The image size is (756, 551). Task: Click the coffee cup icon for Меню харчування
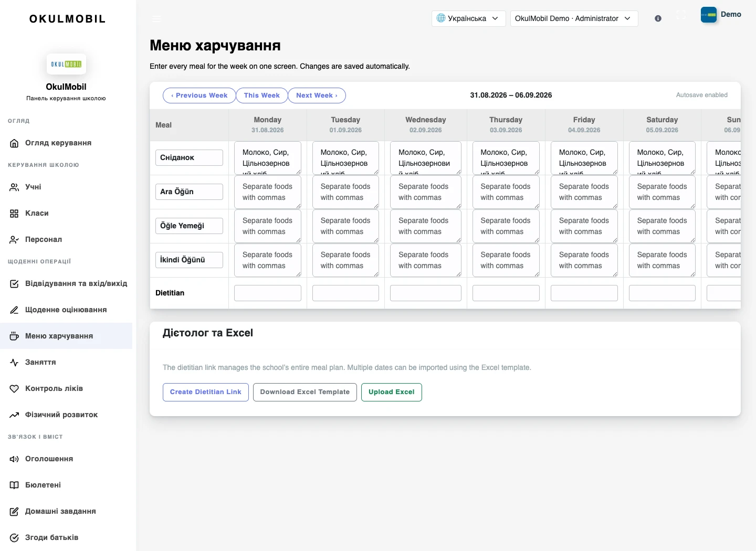[14, 336]
